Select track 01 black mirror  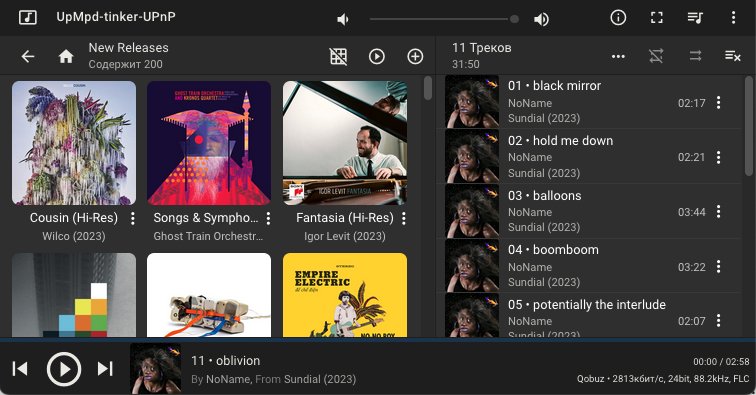point(588,102)
